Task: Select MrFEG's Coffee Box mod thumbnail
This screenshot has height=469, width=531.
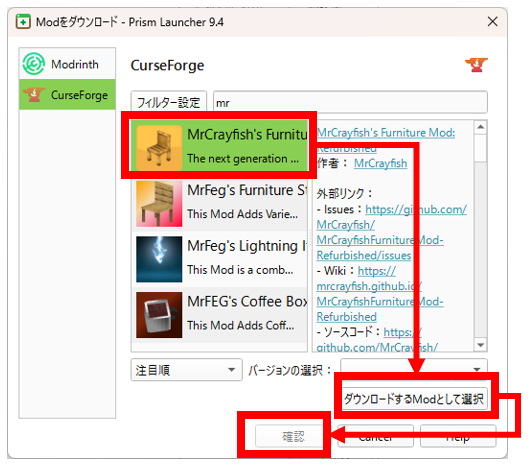Action: point(159,315)
